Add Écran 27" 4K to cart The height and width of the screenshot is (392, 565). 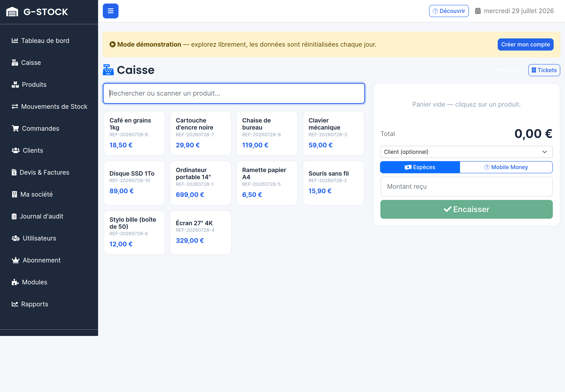click(x=201, y=232)
